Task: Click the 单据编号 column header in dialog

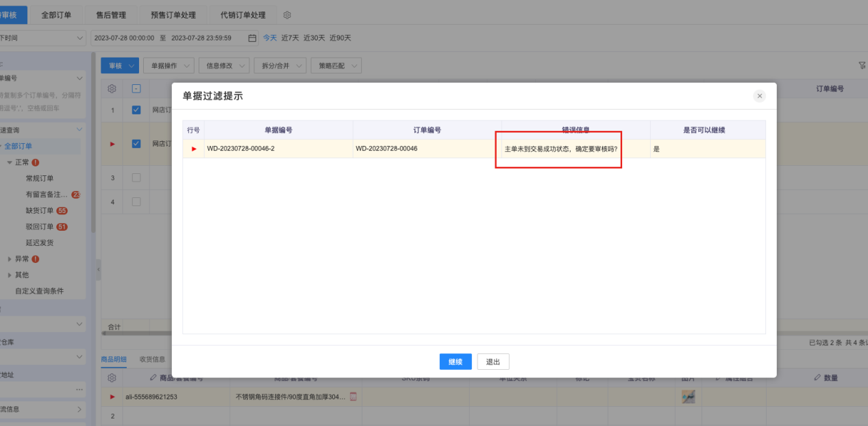Action: click(x=279, y=129)
